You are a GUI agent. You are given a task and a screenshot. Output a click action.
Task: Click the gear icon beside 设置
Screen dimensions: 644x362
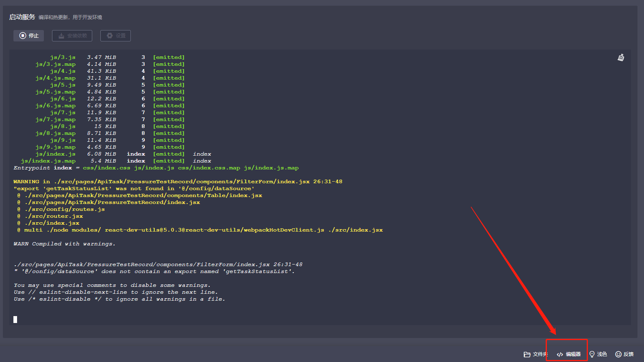pyautogui.click(x=110, y=36)
